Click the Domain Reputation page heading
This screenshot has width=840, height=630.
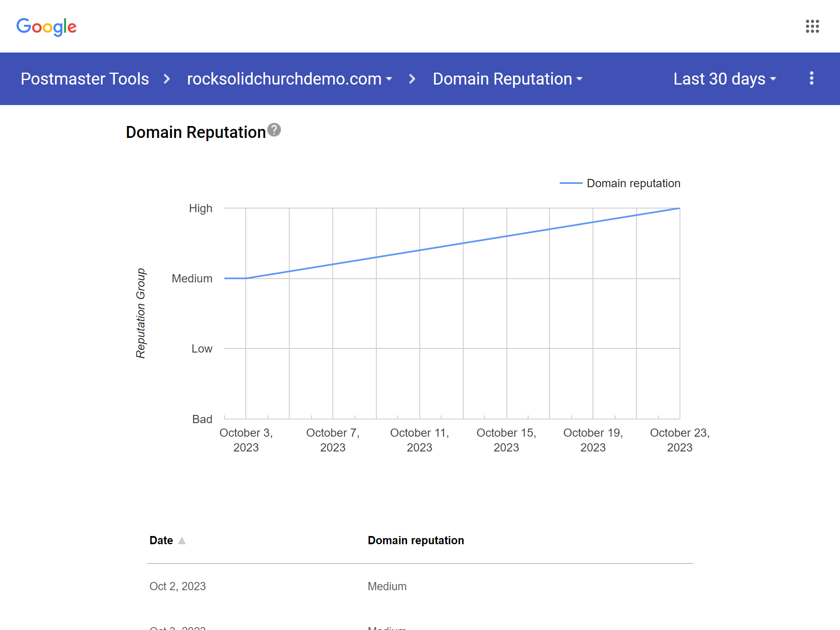[196, 132]
